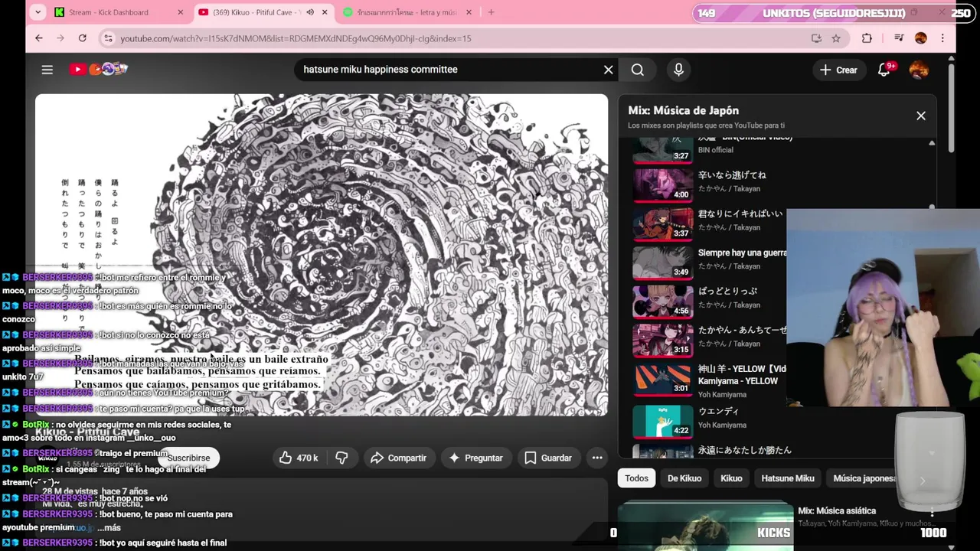Click Suscribirse button
This screenshot has height=551, width=980.
click(188, 458)
